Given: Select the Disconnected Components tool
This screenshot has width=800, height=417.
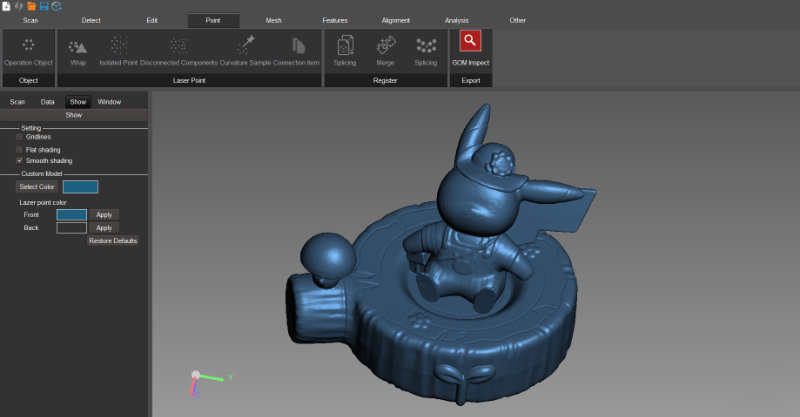Looking at the screenshot, I should [x=179, y=52].
